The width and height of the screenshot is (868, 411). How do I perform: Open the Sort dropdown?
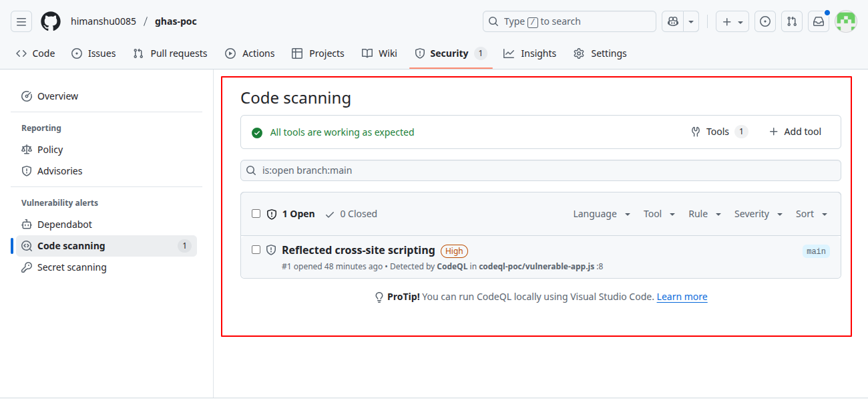811,213
